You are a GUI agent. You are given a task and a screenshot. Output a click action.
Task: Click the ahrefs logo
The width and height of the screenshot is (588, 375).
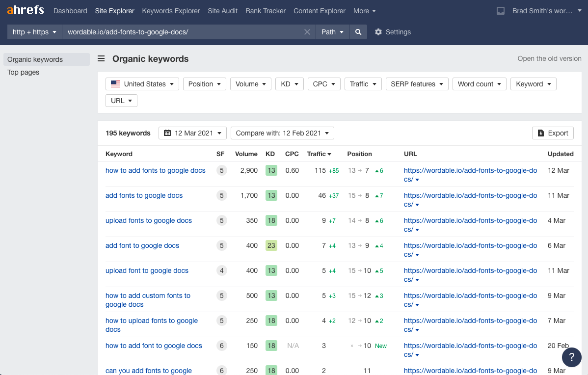[25, 10]
